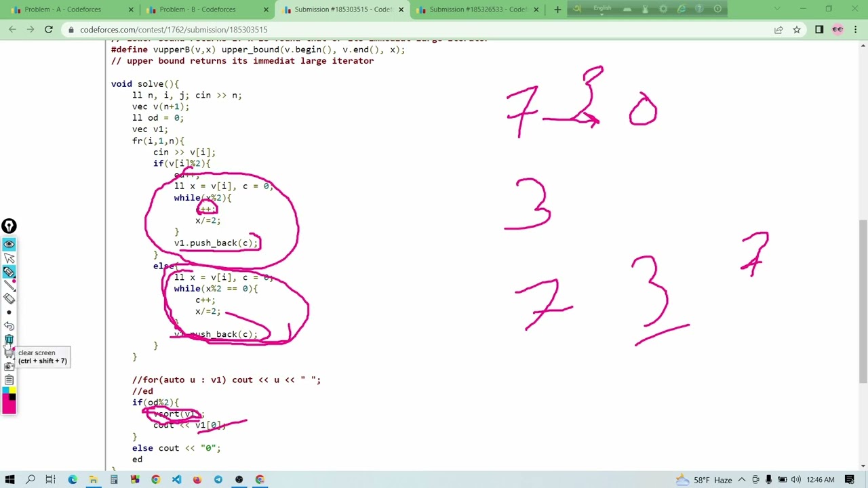Screen dimensions: 868x488
Task: Open Task View on the taskbar
Action: (51, 480)
